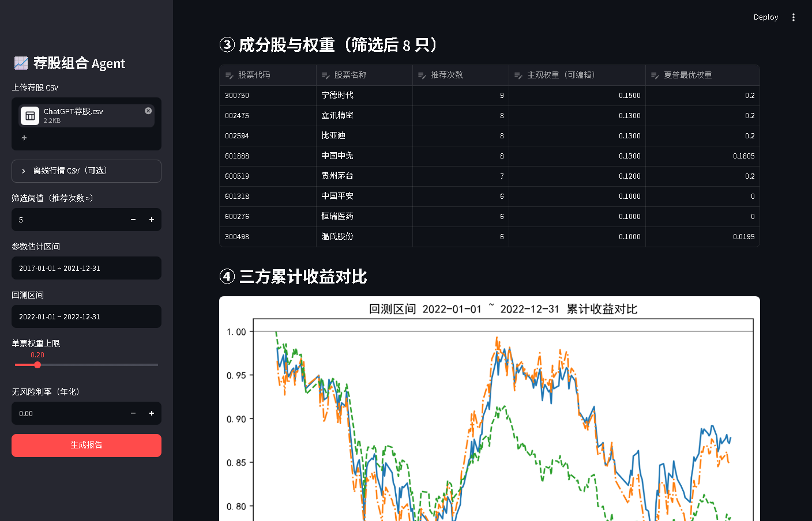Click the Deploy button

[766, 17]
